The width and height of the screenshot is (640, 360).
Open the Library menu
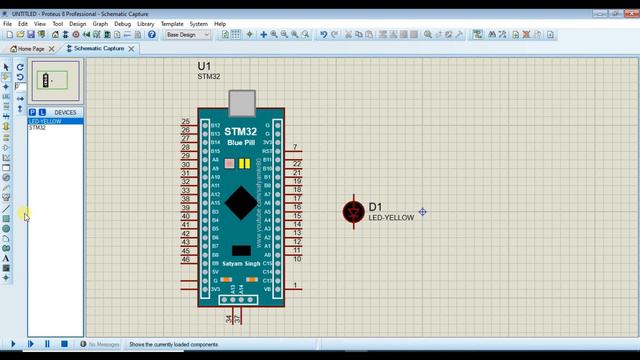145,24
